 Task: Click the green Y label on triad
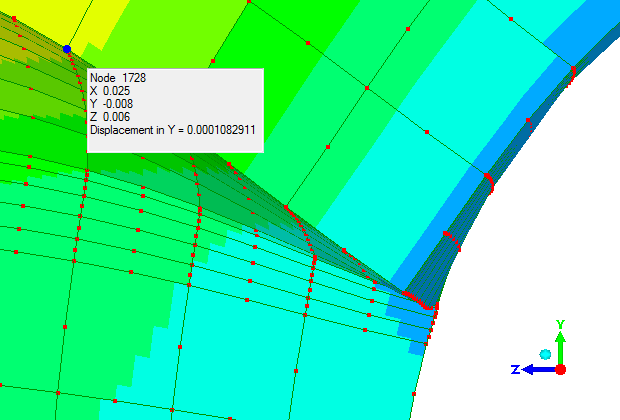562,325
